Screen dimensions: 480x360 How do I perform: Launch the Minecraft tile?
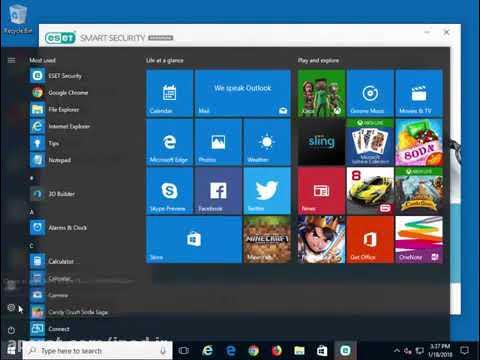[267, 240]
